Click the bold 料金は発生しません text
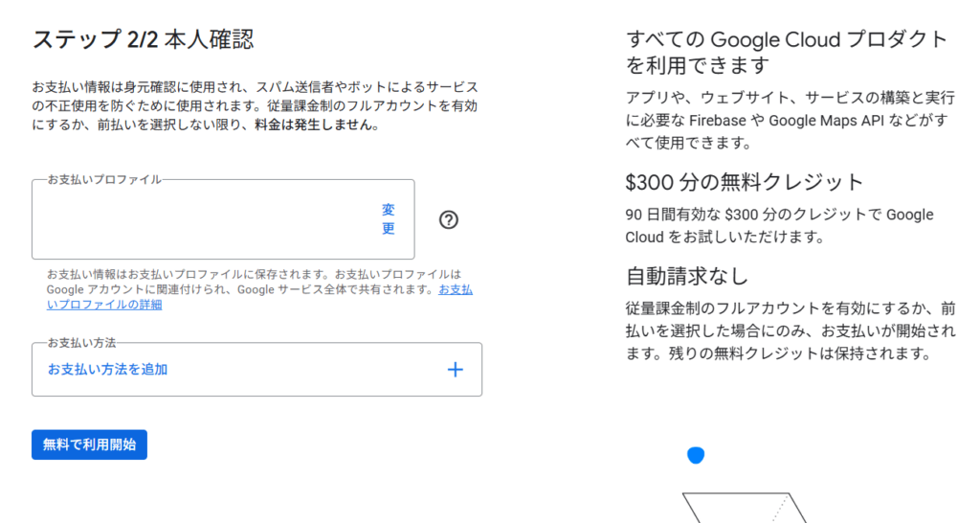980x523 pixels. [x=317, y=125]
